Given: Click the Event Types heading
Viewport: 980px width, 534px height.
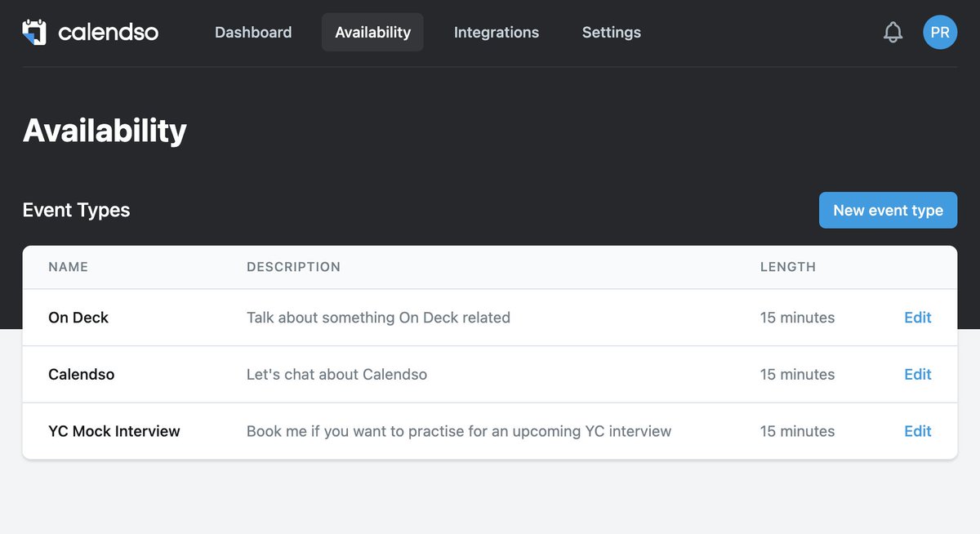Looking at the screenshot, I should [x=76, y=211].
